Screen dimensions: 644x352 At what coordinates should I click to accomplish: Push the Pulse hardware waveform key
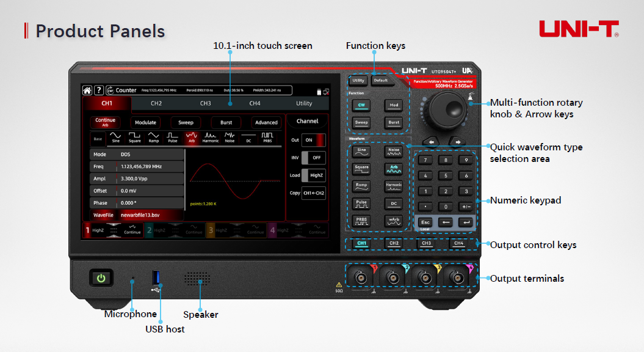361,204
